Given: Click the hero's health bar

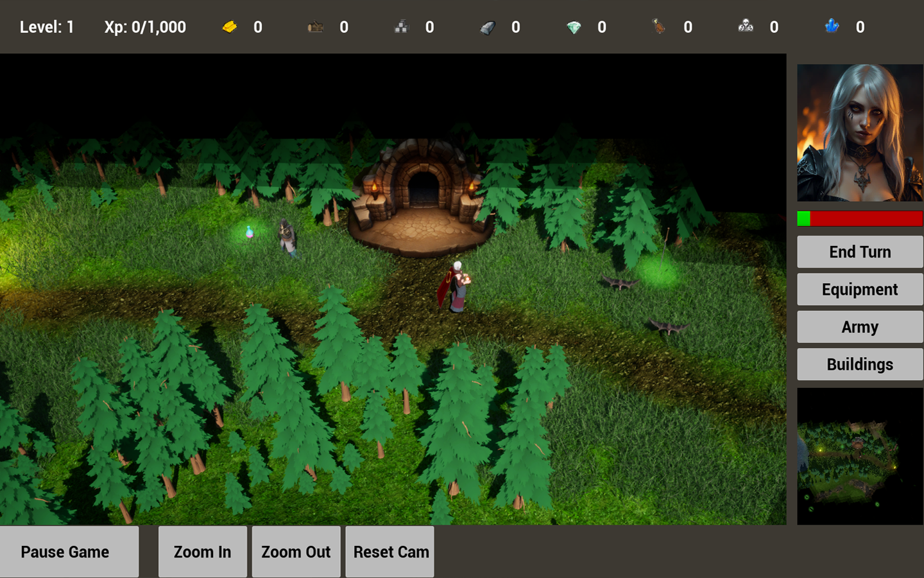Looking at the screenshot, I should [860, 218].
